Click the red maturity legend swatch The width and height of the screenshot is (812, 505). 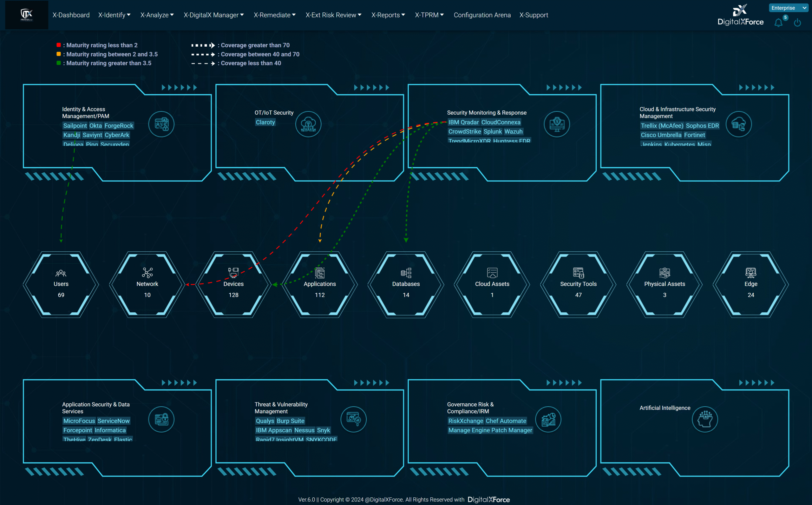click(58, 45)
